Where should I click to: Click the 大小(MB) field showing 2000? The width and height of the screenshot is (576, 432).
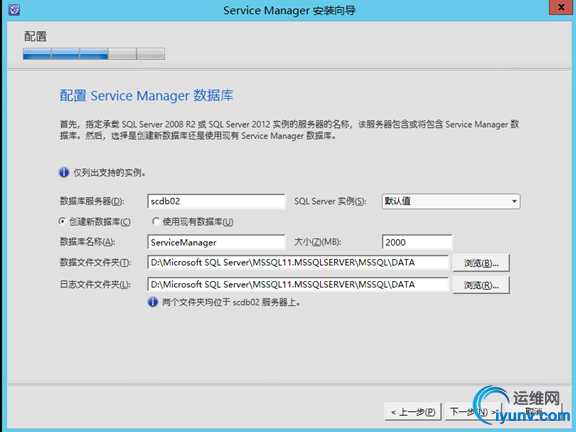point(417,242)
